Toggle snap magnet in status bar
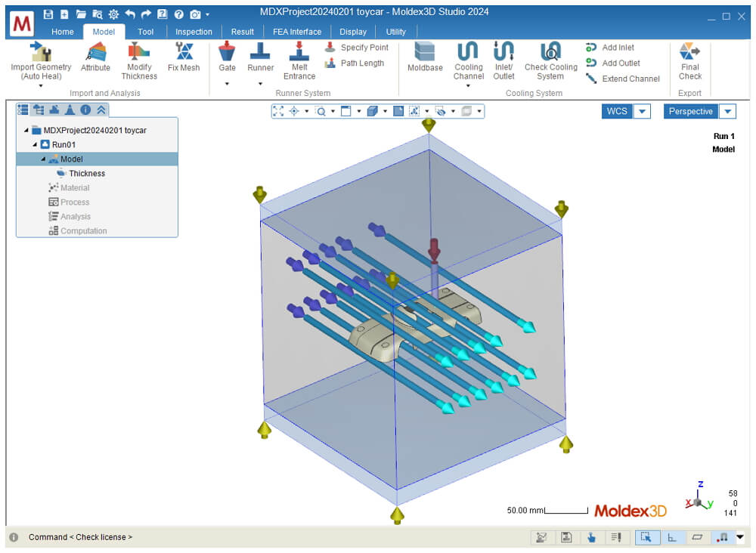 [x=722, y=537]
